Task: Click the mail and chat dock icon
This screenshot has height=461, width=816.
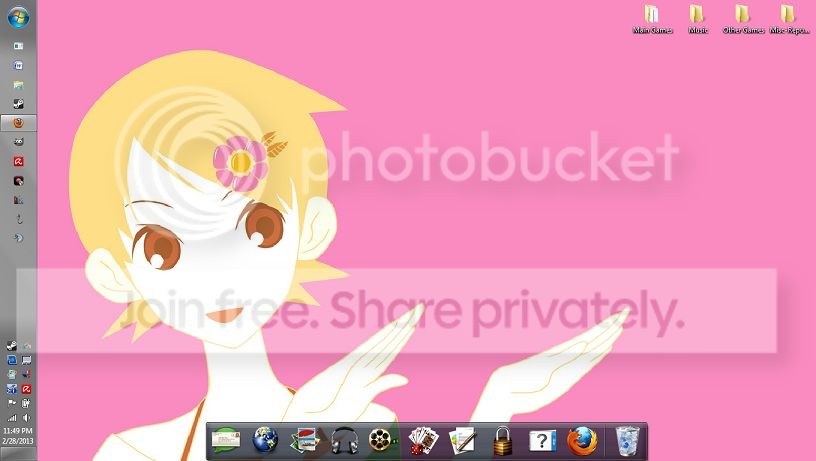Action: click(226, 440)
